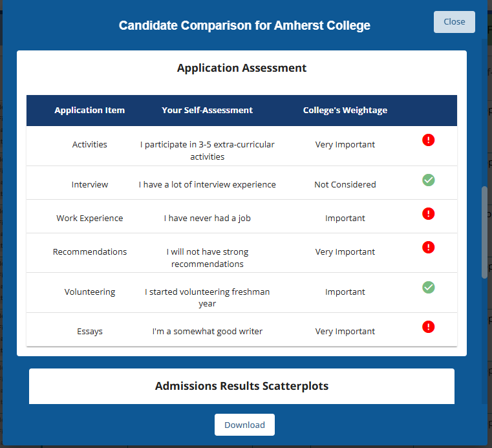Screen dimensions: 492x448
Task: Select the Your Self-Assessment column header
Action: pos(207,110)
